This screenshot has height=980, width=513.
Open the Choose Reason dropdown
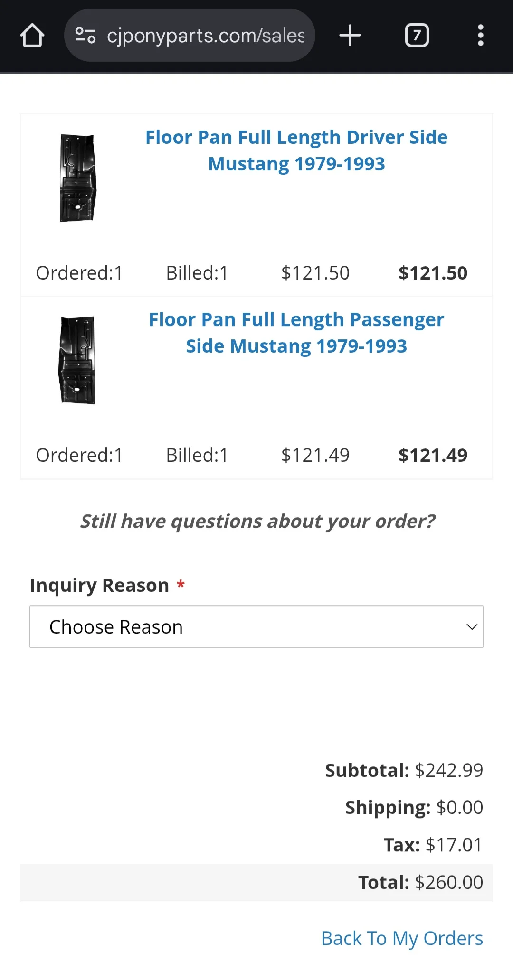(x=256, y=626)
